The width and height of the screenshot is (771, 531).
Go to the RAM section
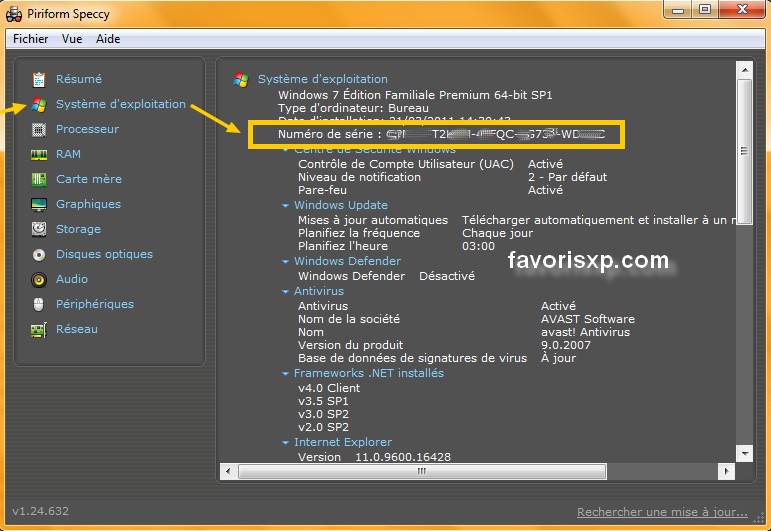coord(68,154)
